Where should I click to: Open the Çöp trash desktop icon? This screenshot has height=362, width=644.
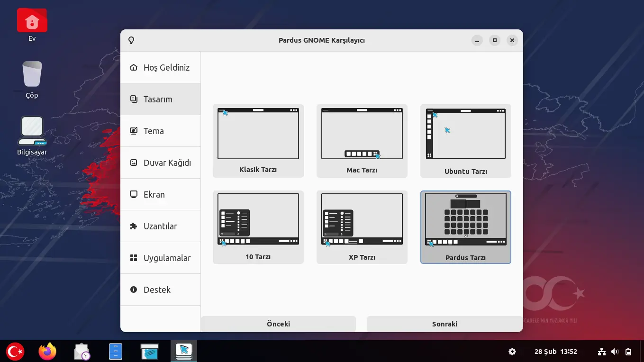point(32,80)
